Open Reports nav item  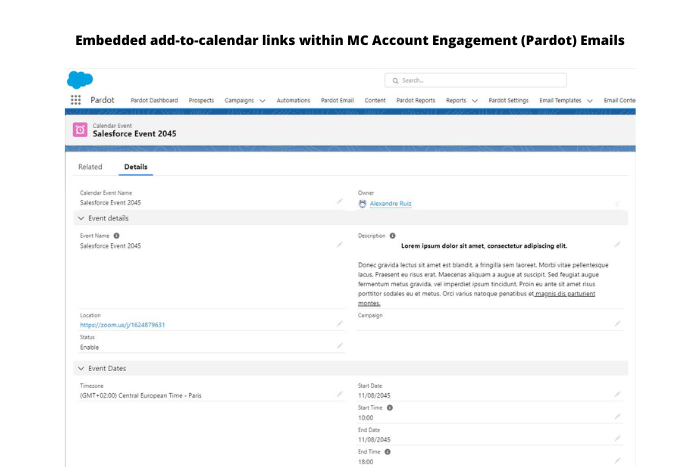[456, 100]
